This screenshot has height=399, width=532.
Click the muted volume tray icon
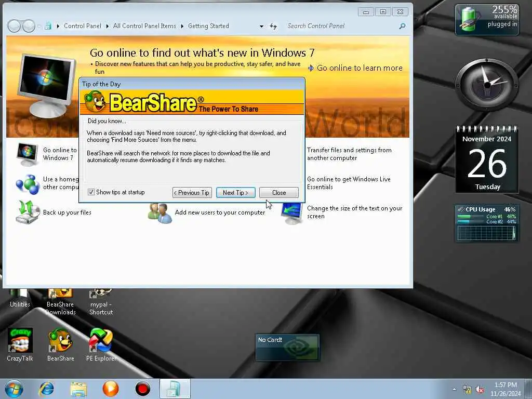(x=480, y=390)
